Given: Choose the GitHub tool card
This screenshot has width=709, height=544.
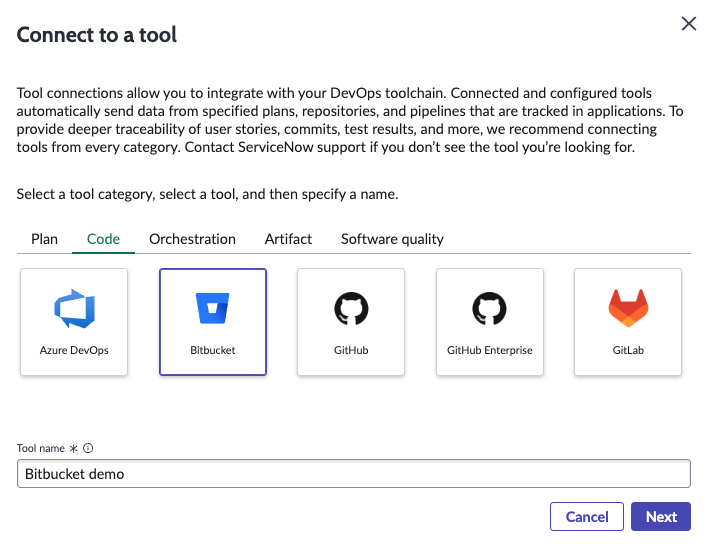Looking at the screenshot, I should pyautogui.click(x=351, y=322).
